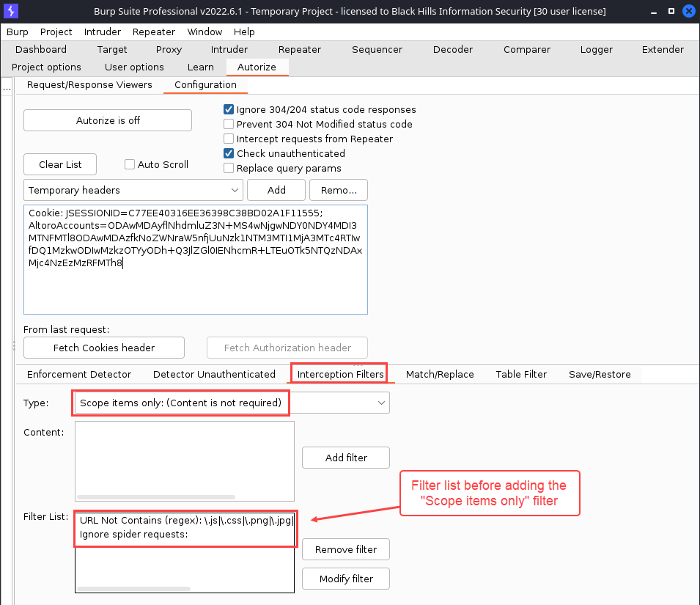The image size is (700, 605).
Task: Select the URL Not Contains regex filter entry
Action: tap(186, 521)
